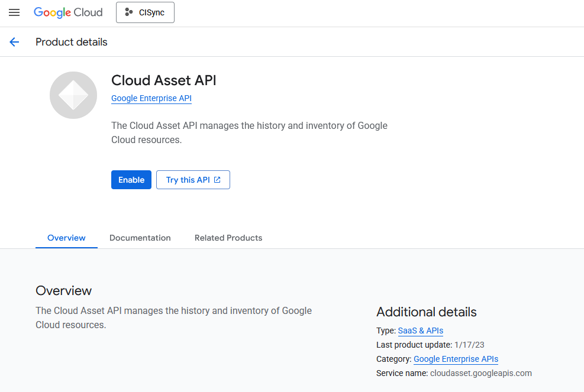Follow the SaaS & APIs type link
Viewport: 584px width, 392px height.
[x=421, y=331]
